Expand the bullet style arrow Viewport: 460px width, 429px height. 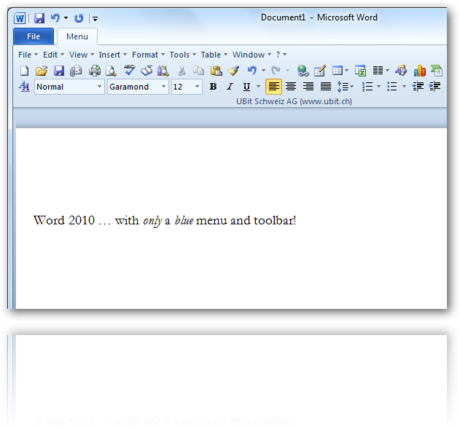point(404,87)
